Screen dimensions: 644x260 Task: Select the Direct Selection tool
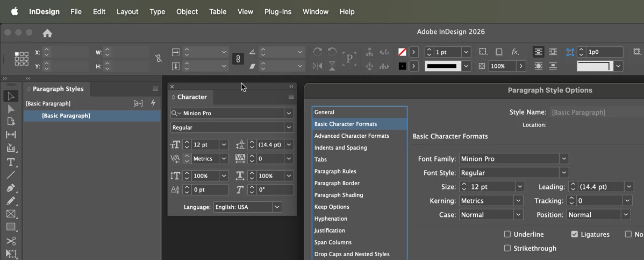11,109
